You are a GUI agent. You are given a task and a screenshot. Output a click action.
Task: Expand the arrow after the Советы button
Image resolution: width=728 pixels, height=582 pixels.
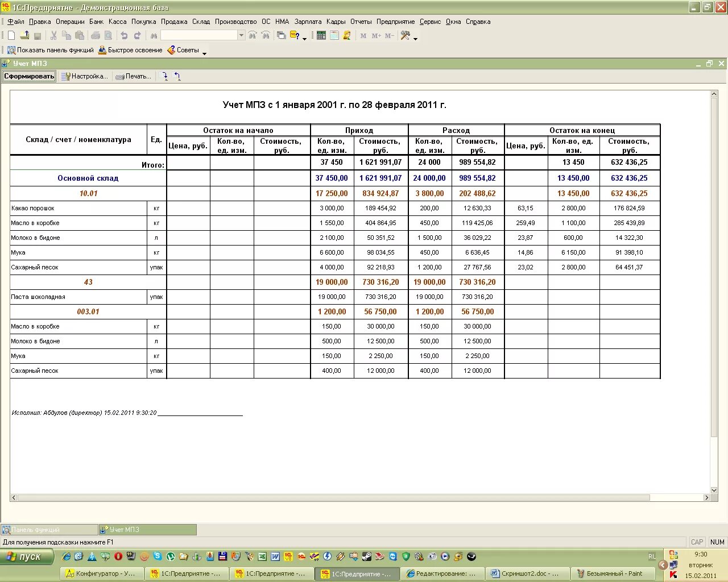coord(204,52)
